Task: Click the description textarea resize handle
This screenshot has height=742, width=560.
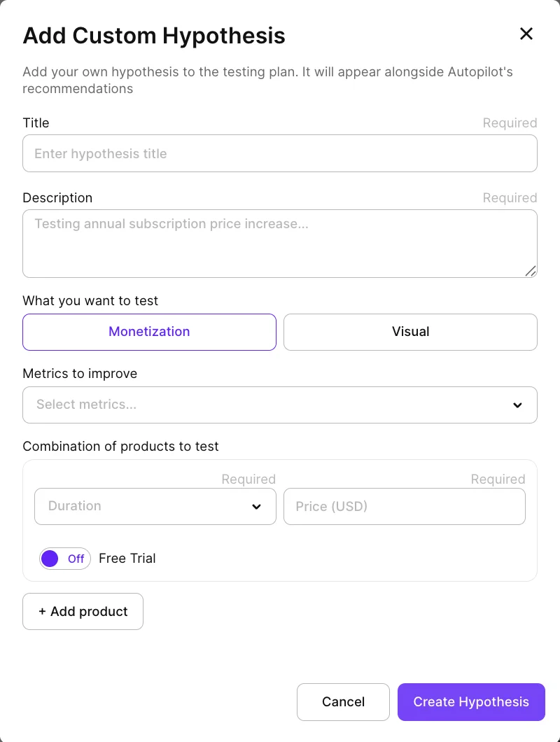Action: 531,272
